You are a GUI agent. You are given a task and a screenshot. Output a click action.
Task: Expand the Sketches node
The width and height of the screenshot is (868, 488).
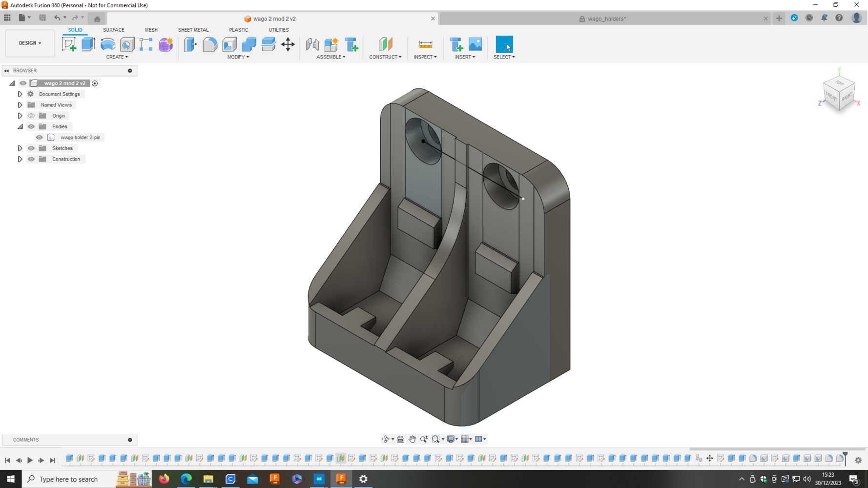click(x=20, y=148)
